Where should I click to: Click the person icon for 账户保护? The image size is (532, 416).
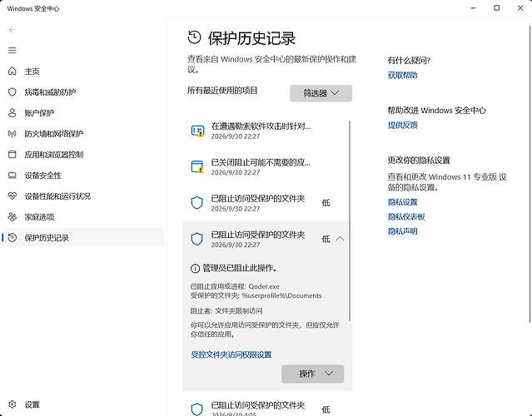pos(12,113)
